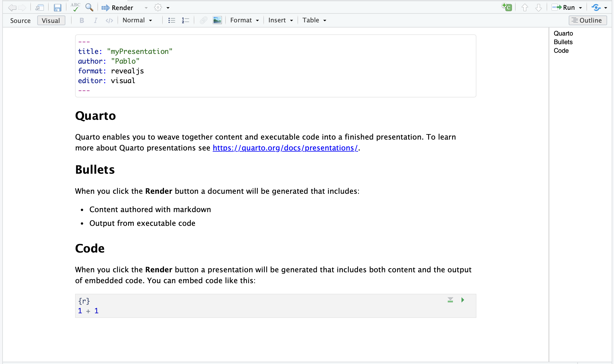614x364 pixels.
Task: Insert an image
Action: [x=217, y=20]
